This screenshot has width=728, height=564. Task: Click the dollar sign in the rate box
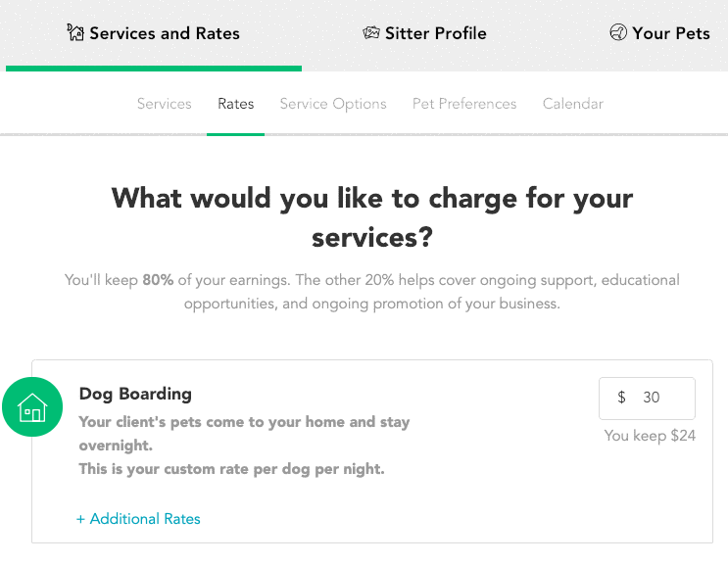tap(621, 397)
